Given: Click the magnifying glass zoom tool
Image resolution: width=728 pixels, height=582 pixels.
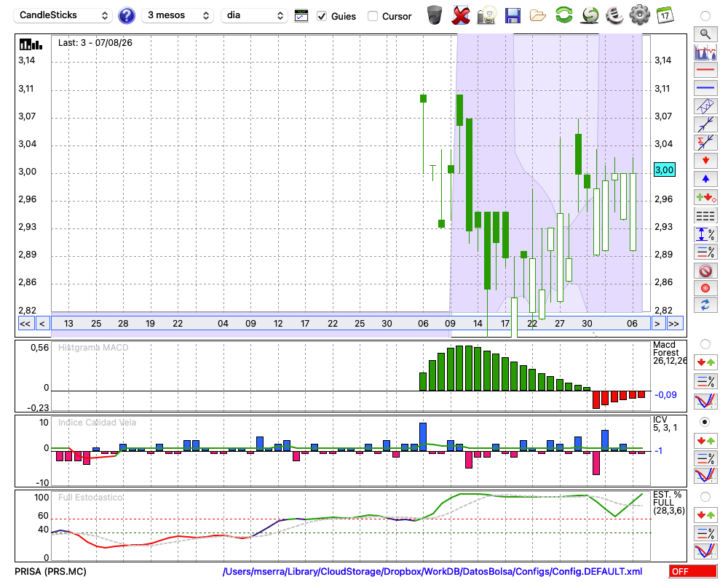Looking at the screenshot, I should tap(705, 34).
